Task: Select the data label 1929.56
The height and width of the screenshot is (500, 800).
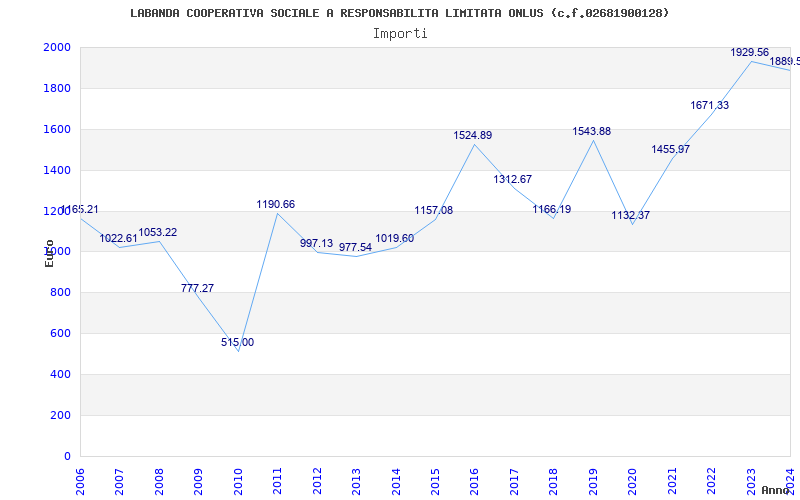Action: point(749,52)
